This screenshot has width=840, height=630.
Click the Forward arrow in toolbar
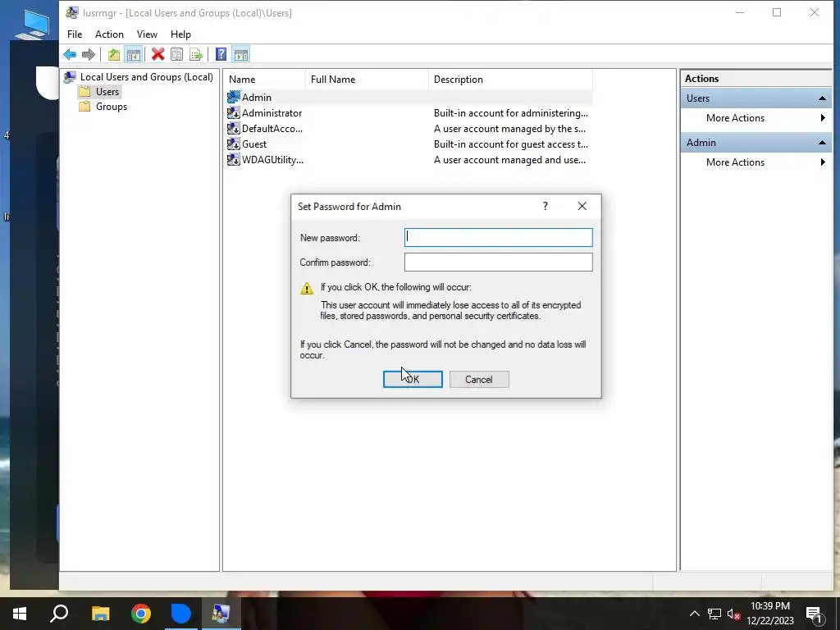(x=89, y=54)
